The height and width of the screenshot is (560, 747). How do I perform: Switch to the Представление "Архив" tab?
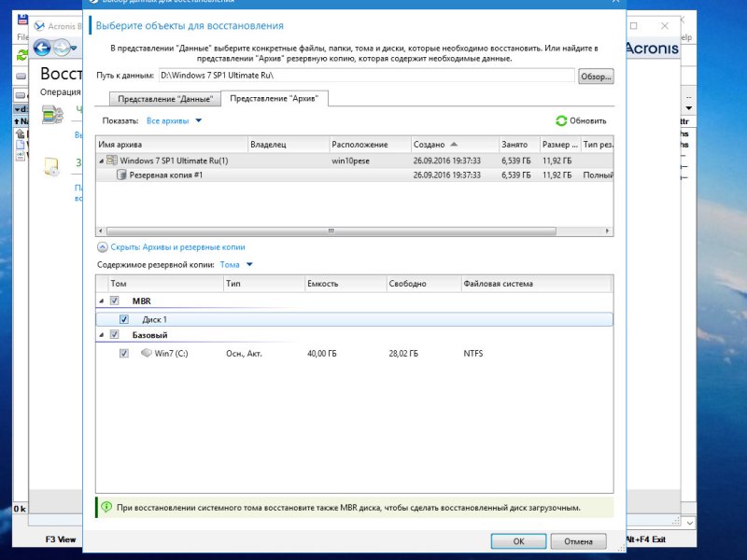(274, 98)
